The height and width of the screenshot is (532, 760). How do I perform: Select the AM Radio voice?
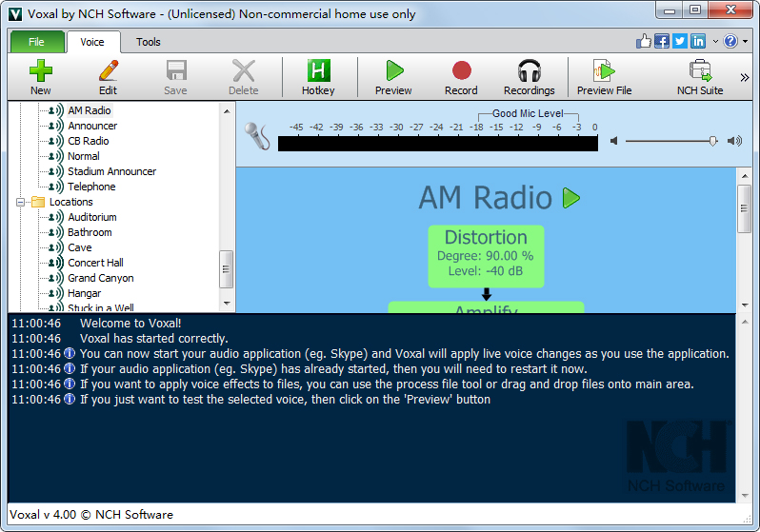point(90,110)
